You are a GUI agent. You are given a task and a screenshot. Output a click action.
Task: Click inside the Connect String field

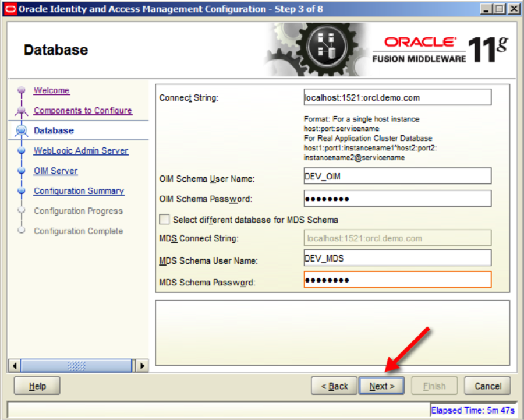[x=398, y=97]
